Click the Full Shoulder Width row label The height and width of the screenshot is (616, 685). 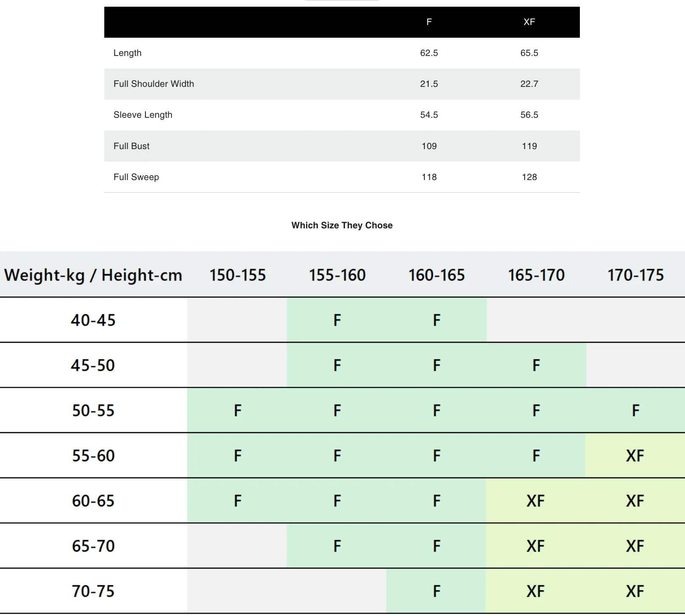tap(154, 84)
